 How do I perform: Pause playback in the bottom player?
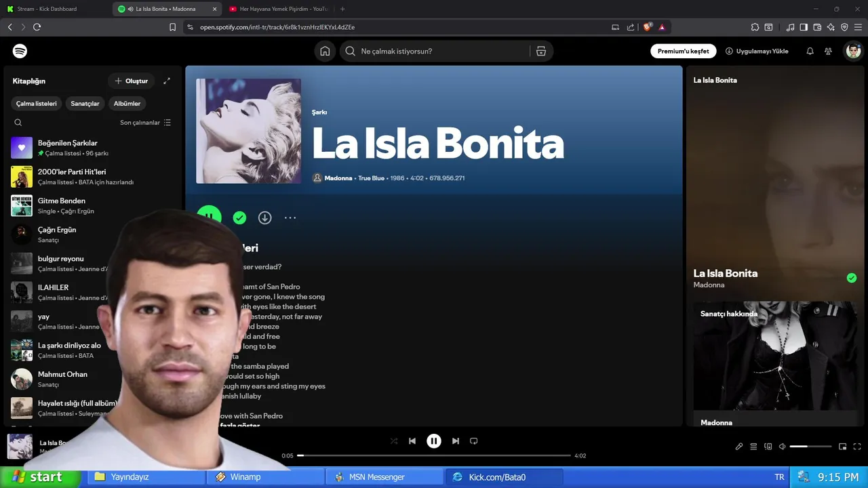pos(434,441)
